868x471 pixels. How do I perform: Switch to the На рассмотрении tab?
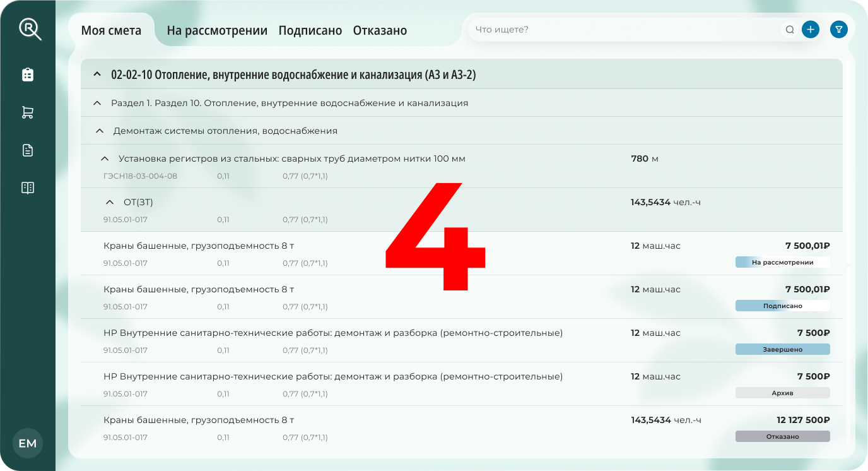pos(216,30)
